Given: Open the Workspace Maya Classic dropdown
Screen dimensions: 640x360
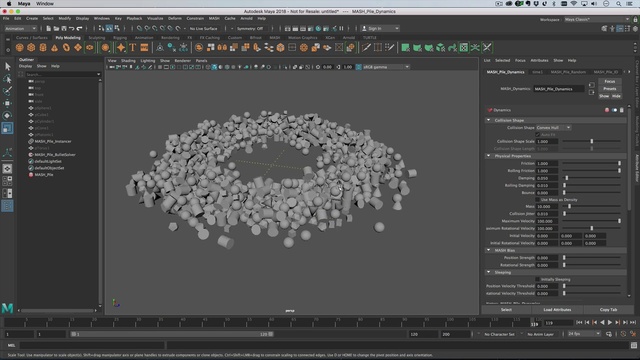Looking at the screenshot, I should 596,19.
